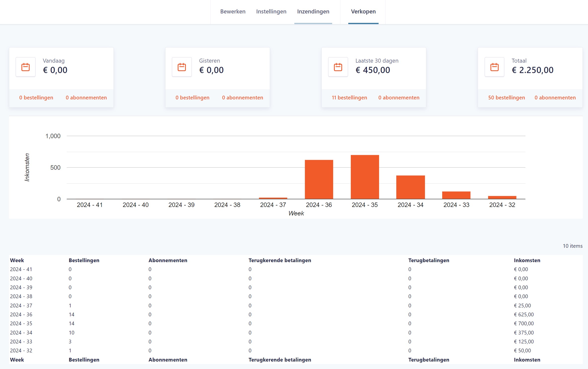588x369 pixels.
Task: Select the 2024 - 33 chart bar
Action: point(456,195)
